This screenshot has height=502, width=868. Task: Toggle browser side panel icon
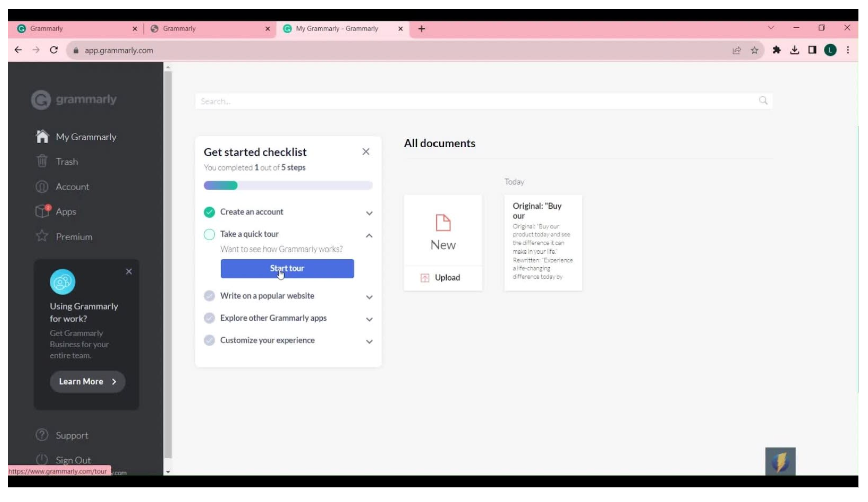click(x=812, y=50)
